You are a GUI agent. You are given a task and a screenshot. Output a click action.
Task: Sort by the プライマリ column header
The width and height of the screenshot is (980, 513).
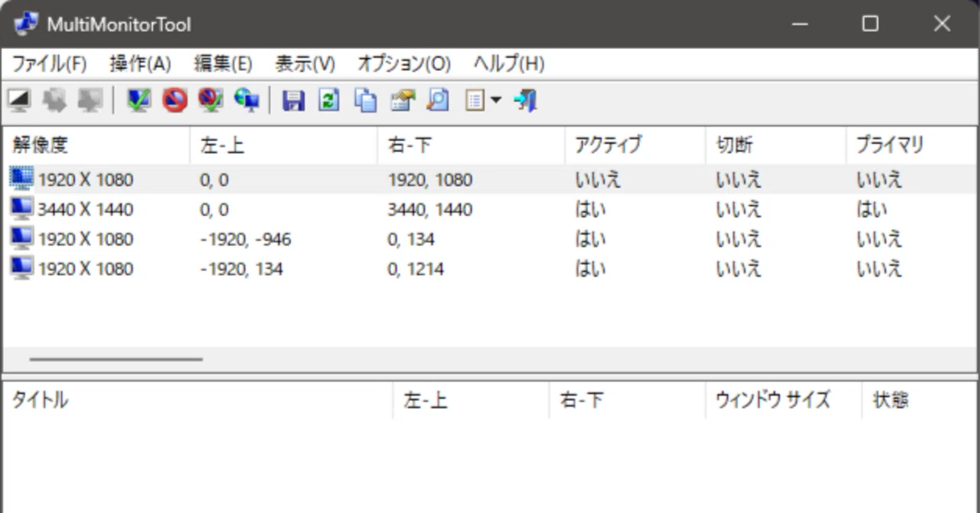(912, 145)
